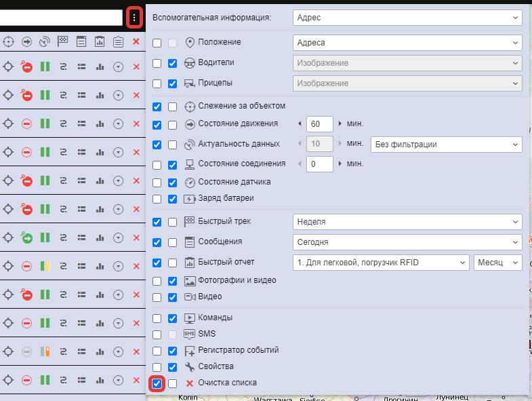Click the Быстрый отчет label
532x401 pixels.
pos(226,262)
